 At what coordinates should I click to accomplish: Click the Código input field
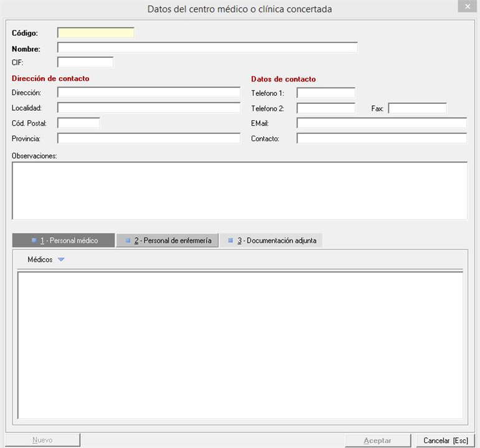(x=95, y=33)
